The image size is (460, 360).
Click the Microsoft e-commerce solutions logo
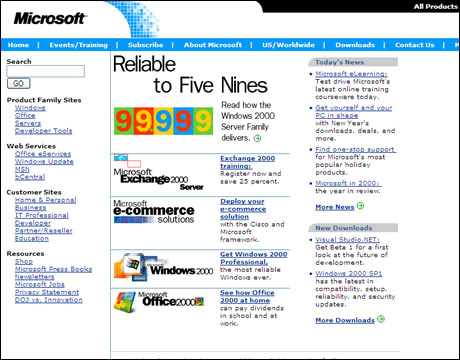(154, 212)
